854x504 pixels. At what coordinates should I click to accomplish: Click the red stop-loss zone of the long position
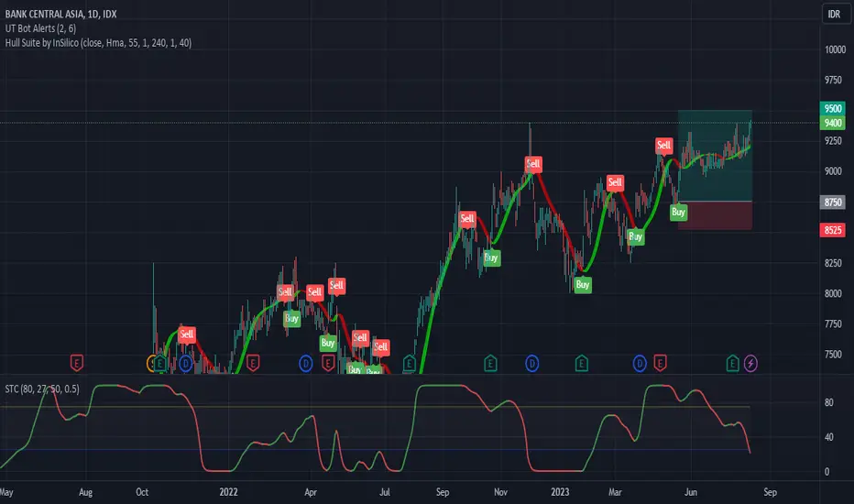click(715, 215)
